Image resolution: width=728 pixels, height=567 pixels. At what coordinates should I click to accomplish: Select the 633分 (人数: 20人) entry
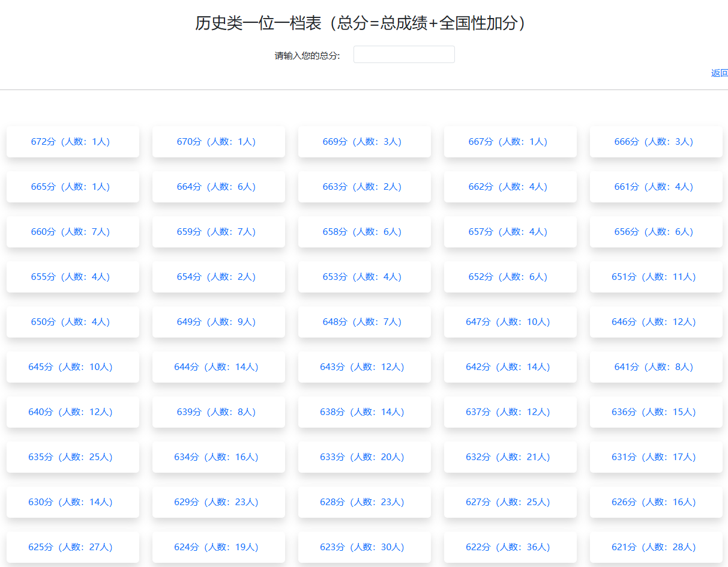pyautogui.click(x=364, y=457)
